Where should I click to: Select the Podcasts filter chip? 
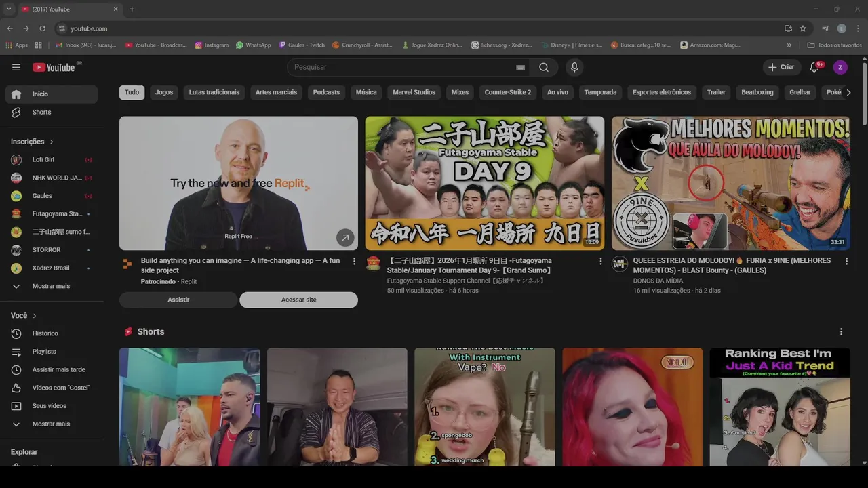pos(326,92)
